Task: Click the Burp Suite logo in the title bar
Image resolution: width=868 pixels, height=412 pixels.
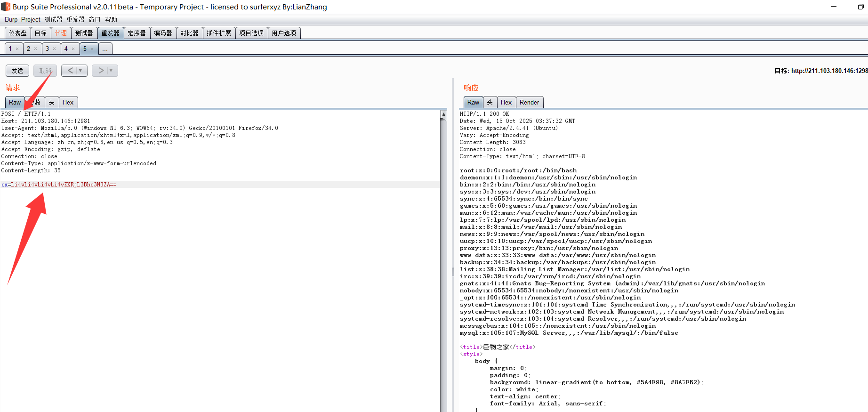Action: click(6, 7)
